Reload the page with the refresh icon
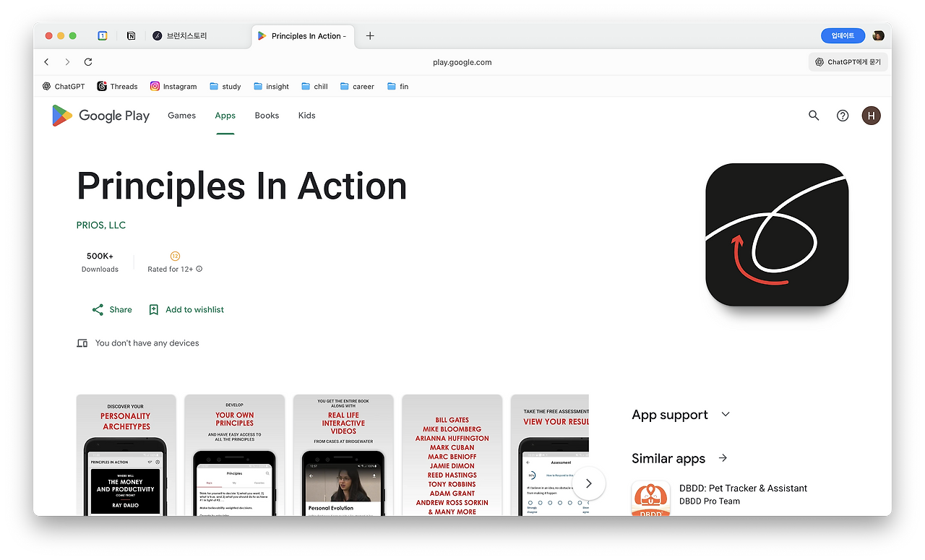The width and height of the screenshot is (925, 560). pyautogui.click(x=88, y=62)
